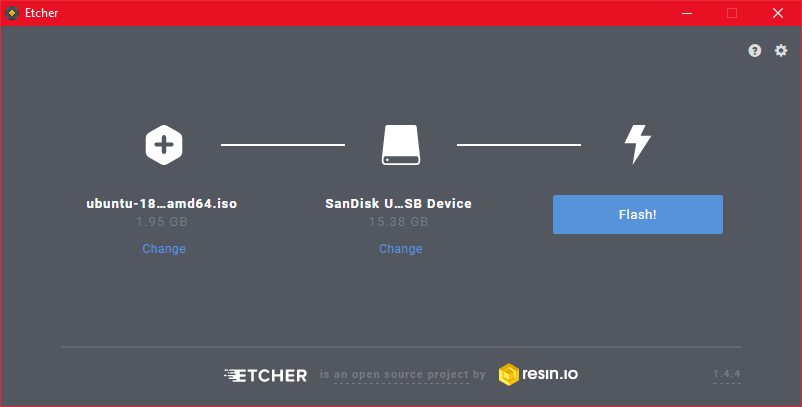Click the lightning bolt flash icon
802x407 pixels.
(x=638, y=144)
